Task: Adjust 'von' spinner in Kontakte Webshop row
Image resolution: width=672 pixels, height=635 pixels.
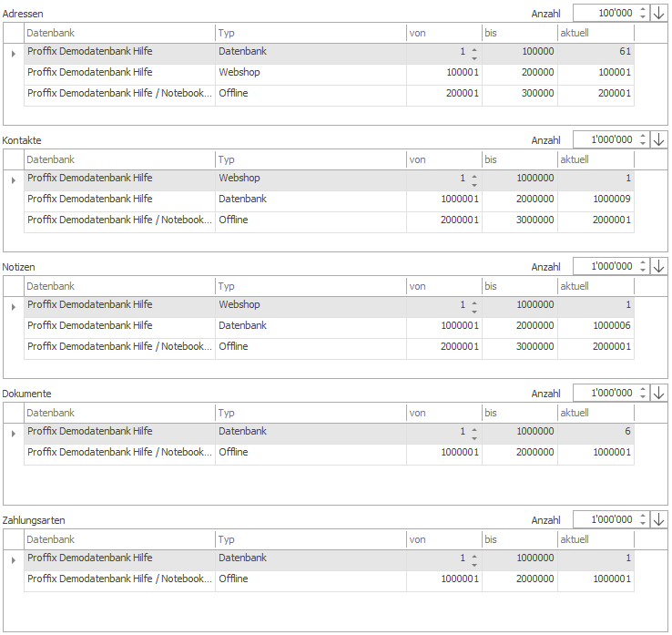Action: pos(474,180)
